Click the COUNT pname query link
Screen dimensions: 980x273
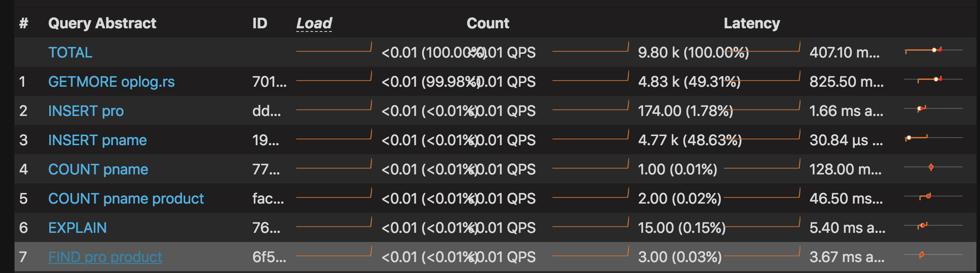click(98, 169)
